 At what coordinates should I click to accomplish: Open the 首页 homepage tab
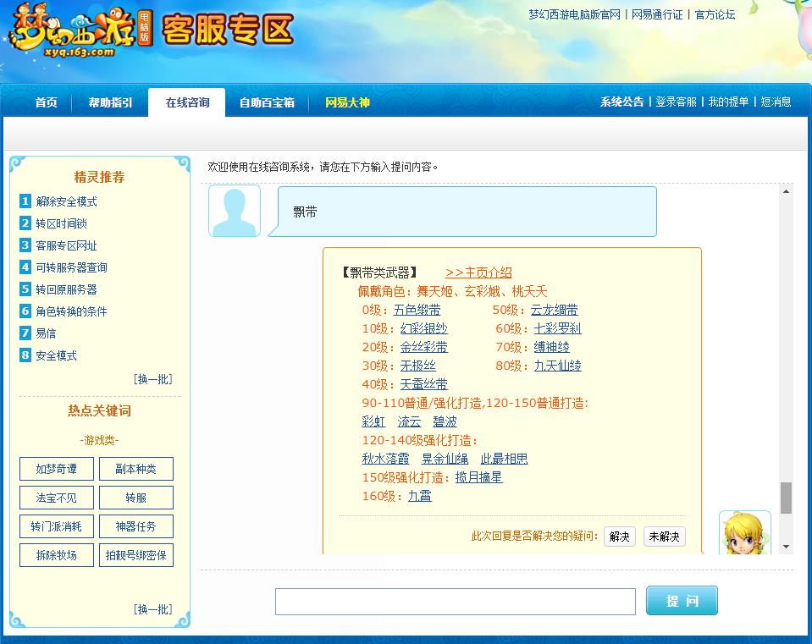(x=45, y=102)
